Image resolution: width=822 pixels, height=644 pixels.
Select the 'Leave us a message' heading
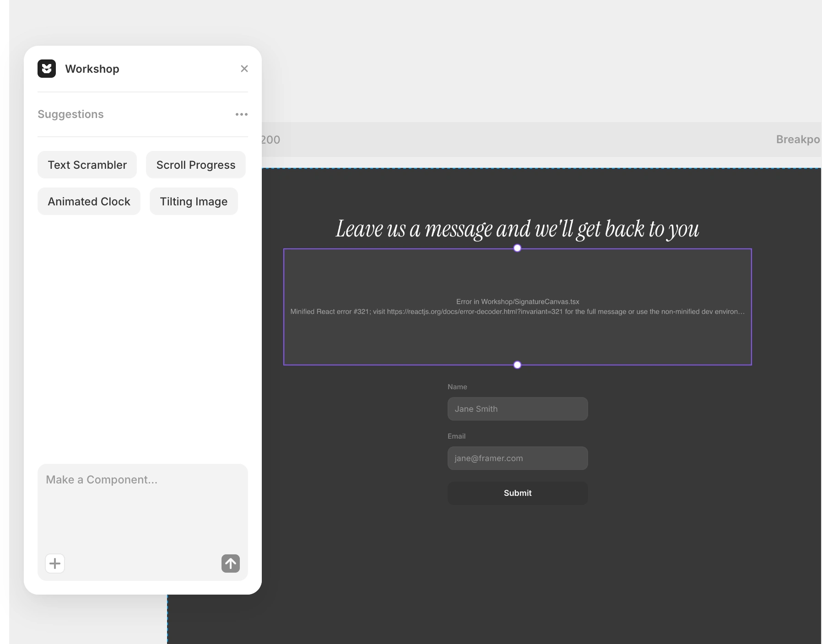(x=517, y=229)
